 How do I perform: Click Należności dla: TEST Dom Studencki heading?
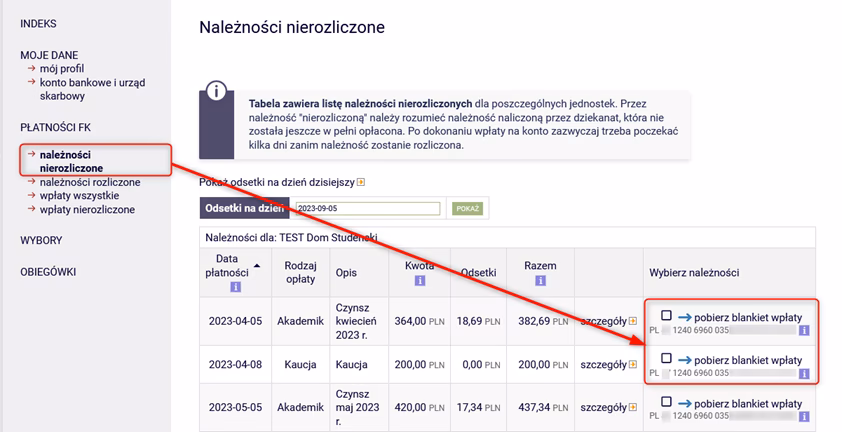[292, 237]
